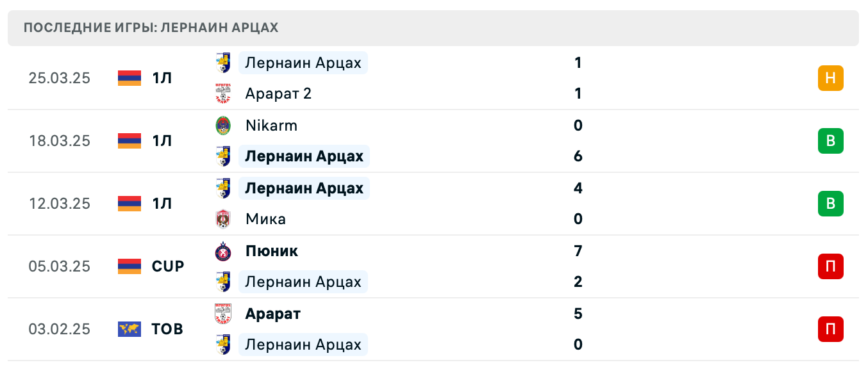
Task: Open the Арарат 2 team link
Action: [x=278, y=93]
